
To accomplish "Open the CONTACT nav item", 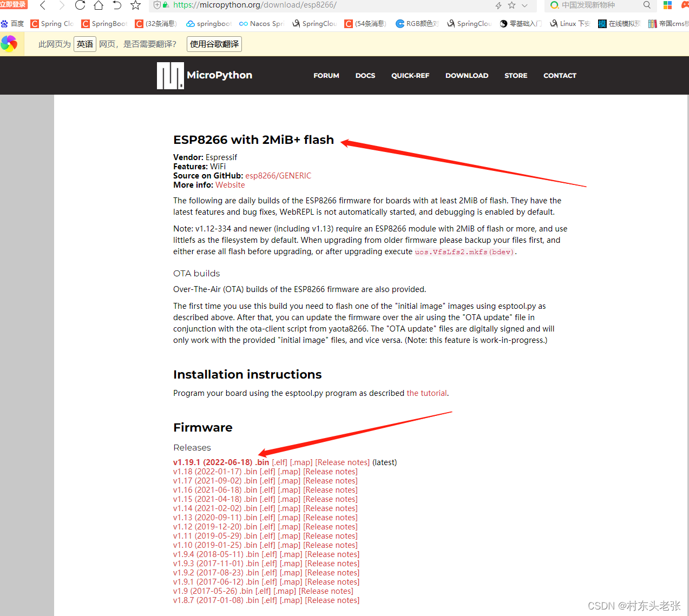I will pyautogui.click(x=560, y=76).
